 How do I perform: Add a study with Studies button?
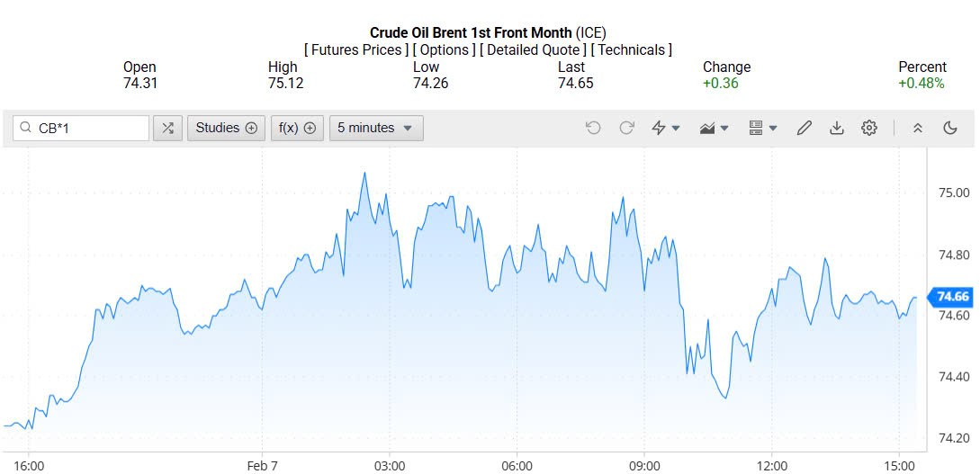coord(227,129)
